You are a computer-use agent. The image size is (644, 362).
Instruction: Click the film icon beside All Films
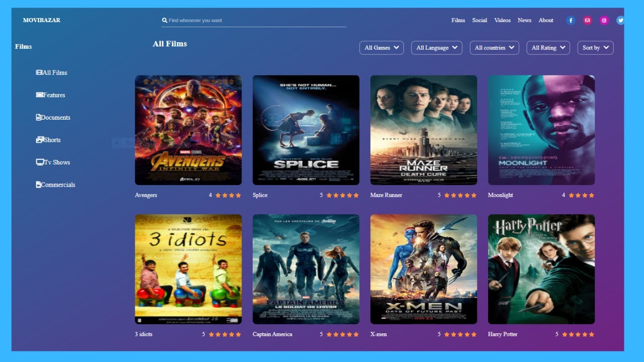[39, 72]
